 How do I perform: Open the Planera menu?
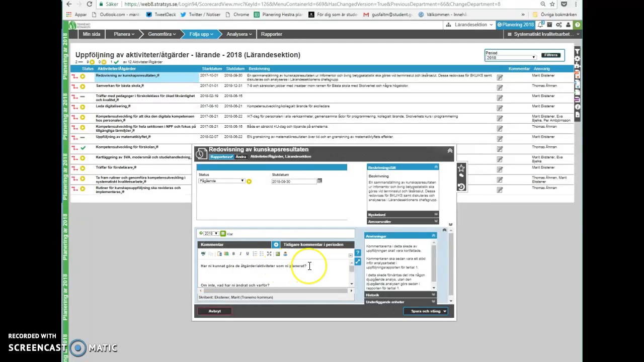124,34
